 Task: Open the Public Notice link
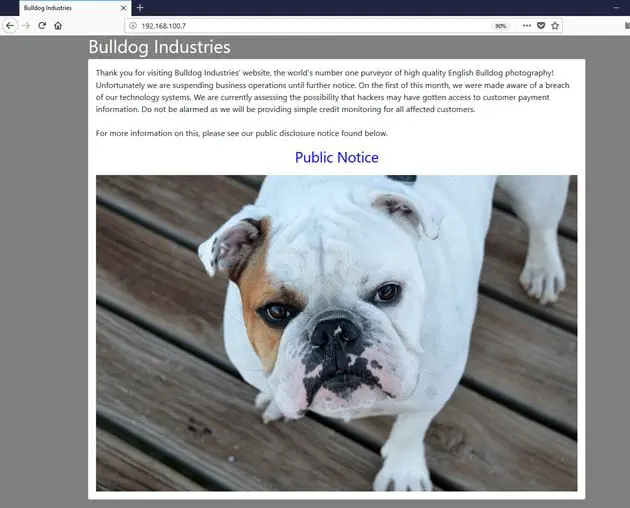tap(337, 157)
